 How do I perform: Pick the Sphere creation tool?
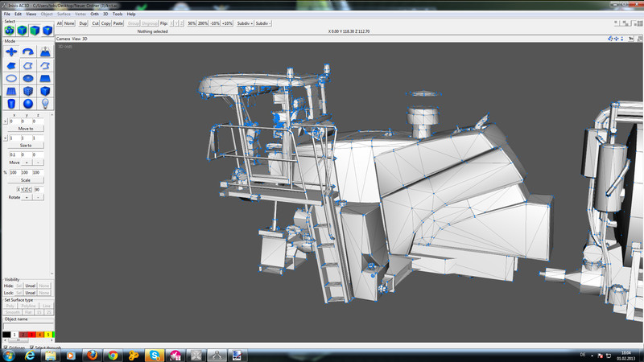28,104
